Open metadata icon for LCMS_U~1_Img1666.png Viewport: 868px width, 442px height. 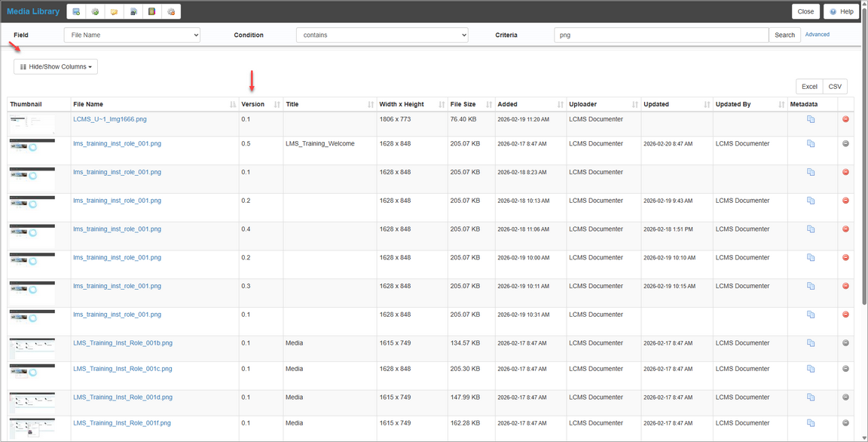coord(811,119)
